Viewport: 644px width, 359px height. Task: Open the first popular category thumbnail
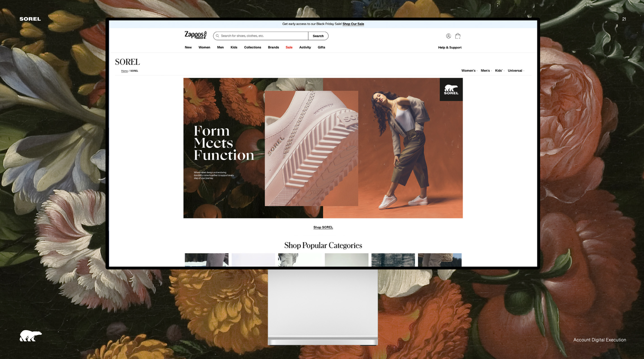click(x=207, y=260)
